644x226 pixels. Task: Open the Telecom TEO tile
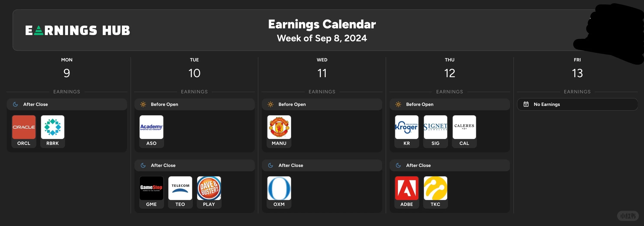click(x=180, y=192)
